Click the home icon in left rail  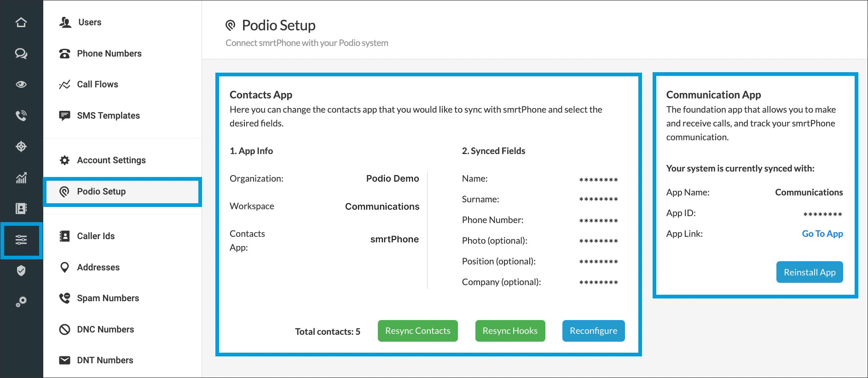[21, 22]
